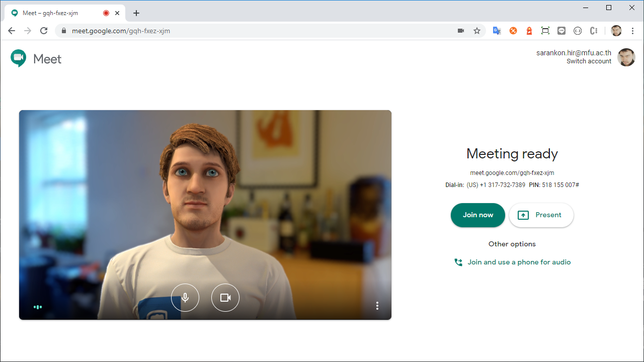Click the phone icon beside Join and use a phone

458,262
